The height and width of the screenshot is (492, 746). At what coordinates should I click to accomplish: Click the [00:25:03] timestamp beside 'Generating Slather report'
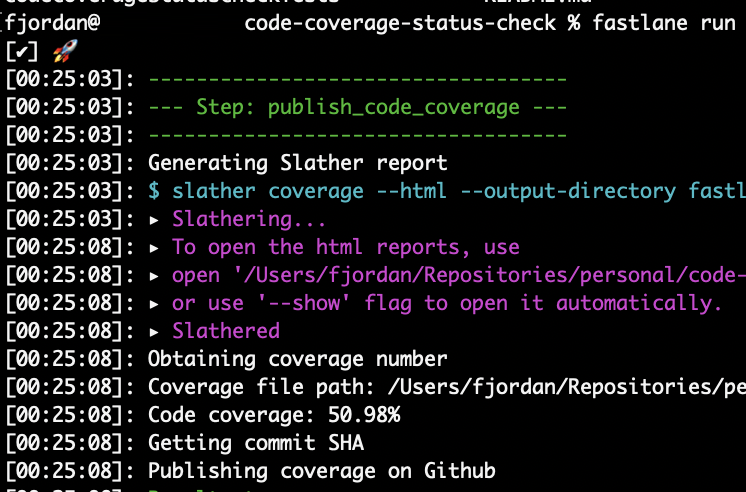click(x=70, y=163)
